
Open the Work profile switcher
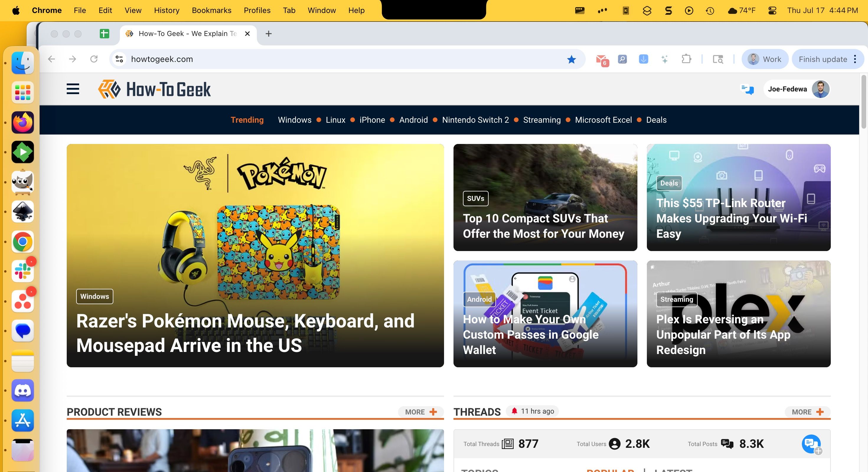tap(765, 60)
